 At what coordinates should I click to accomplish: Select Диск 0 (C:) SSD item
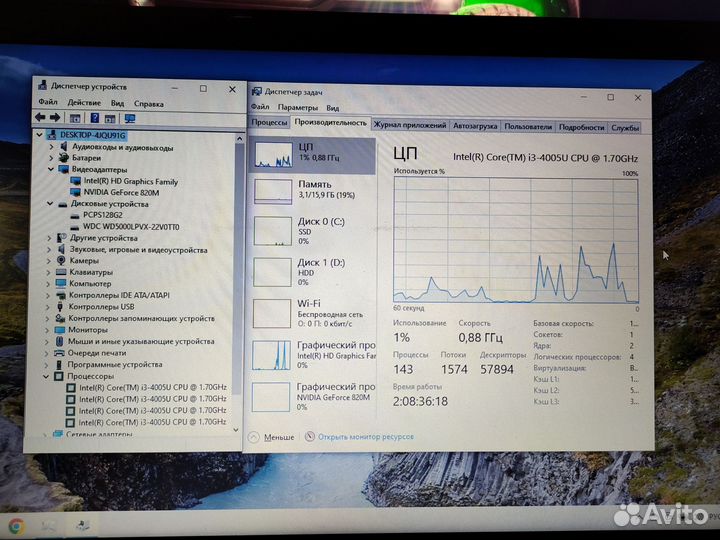(312, 231)
